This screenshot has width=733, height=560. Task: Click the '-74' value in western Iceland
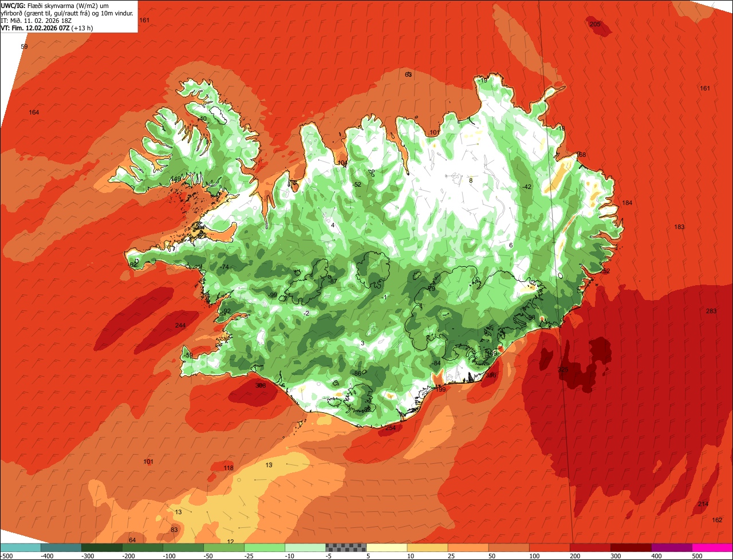(224, 267)
